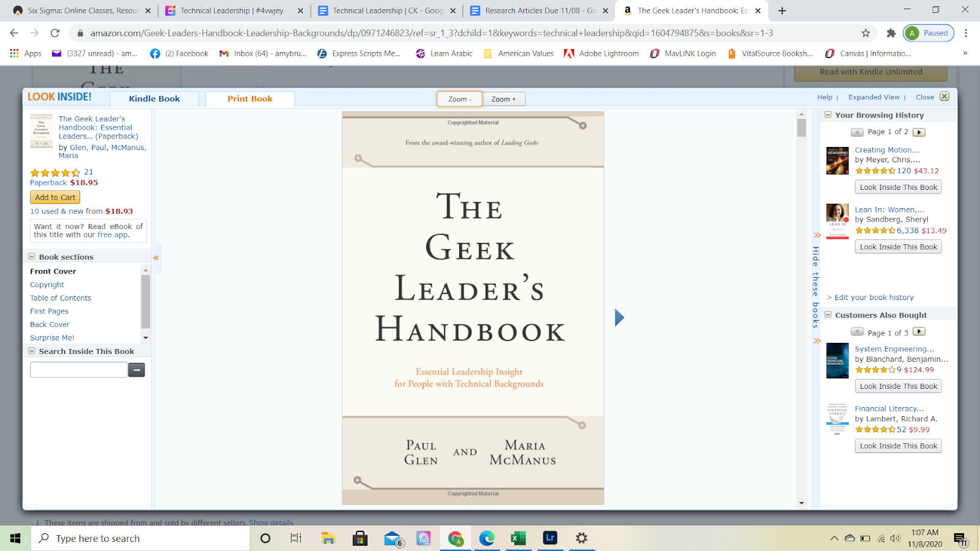Open Table of Contents section
Viewport: 980px width, 551px height.
[61, 298]
